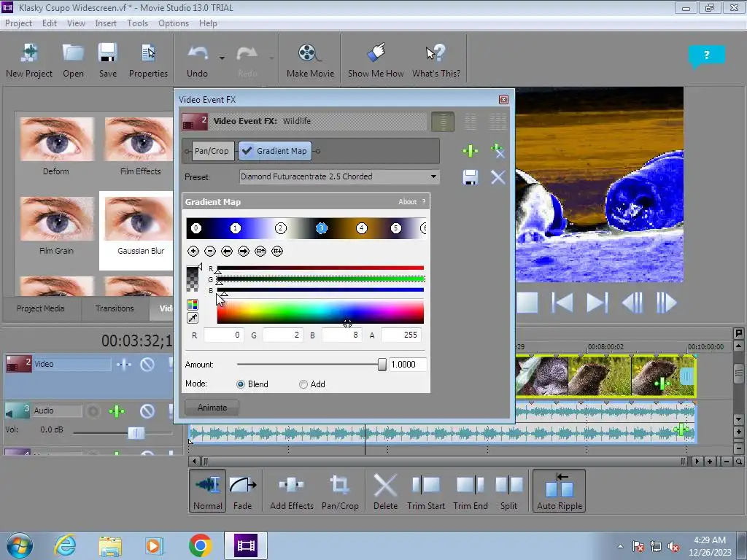Select the next gradient control point

point(244,251)
